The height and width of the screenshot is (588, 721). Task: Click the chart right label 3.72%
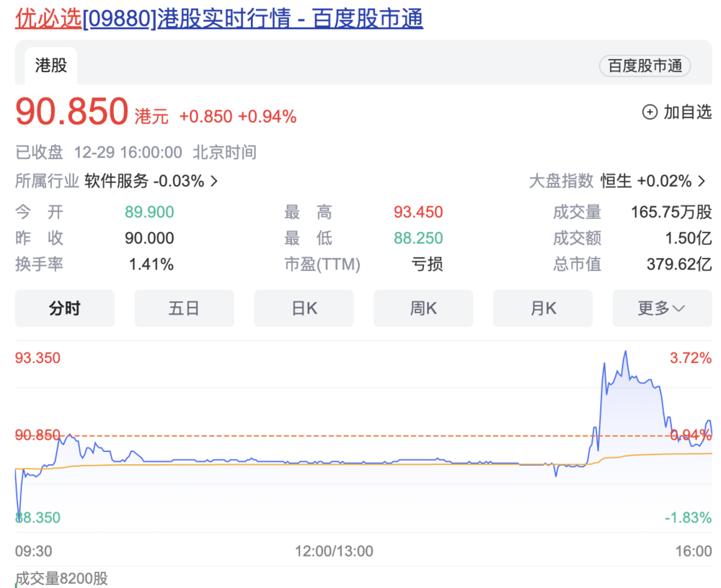691,357
